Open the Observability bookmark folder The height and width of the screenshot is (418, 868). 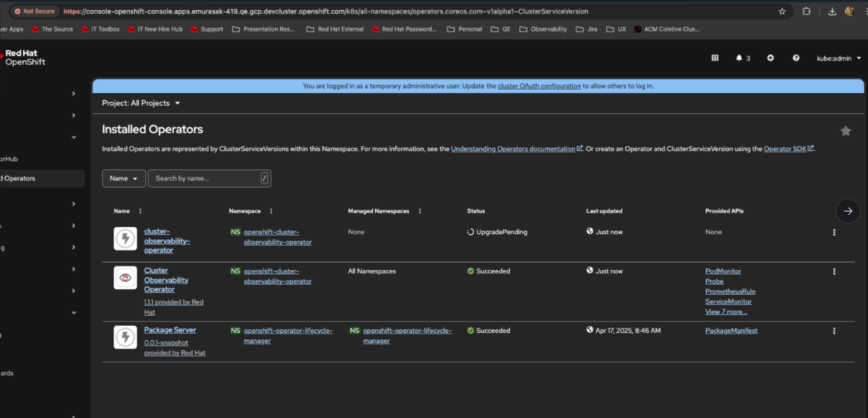(x=543, y=29)
